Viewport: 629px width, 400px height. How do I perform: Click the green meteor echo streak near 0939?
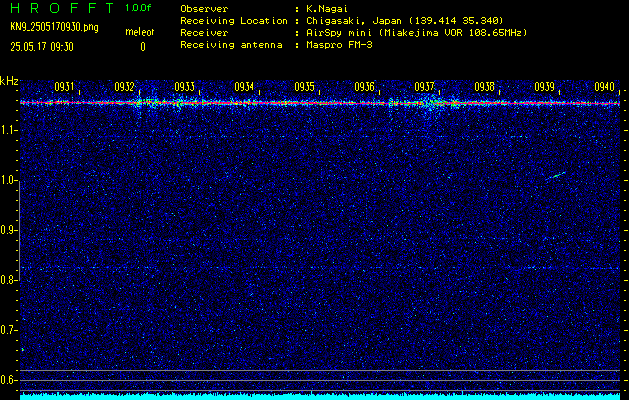[x=558, y=175]
